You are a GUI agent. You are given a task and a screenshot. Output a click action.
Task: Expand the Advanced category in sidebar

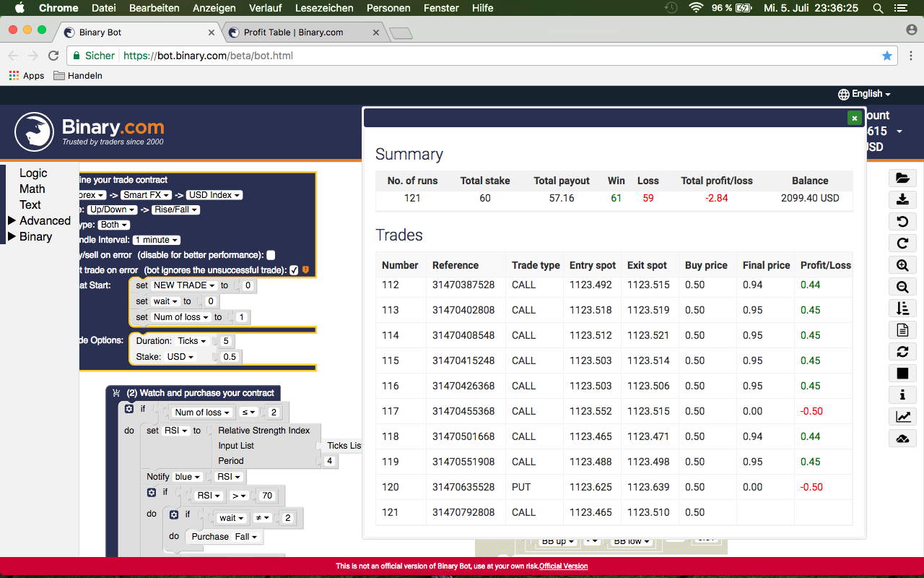(x=42, y=220)
